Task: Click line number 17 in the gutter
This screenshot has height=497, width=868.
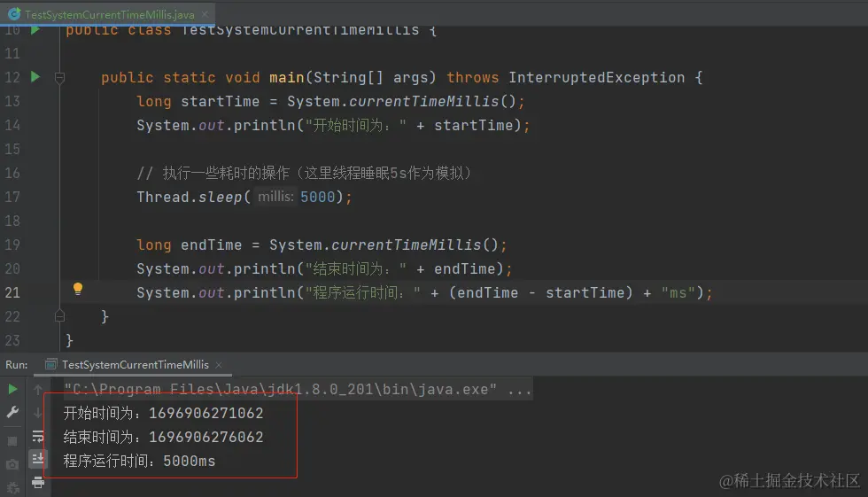Action: (12, 197)
